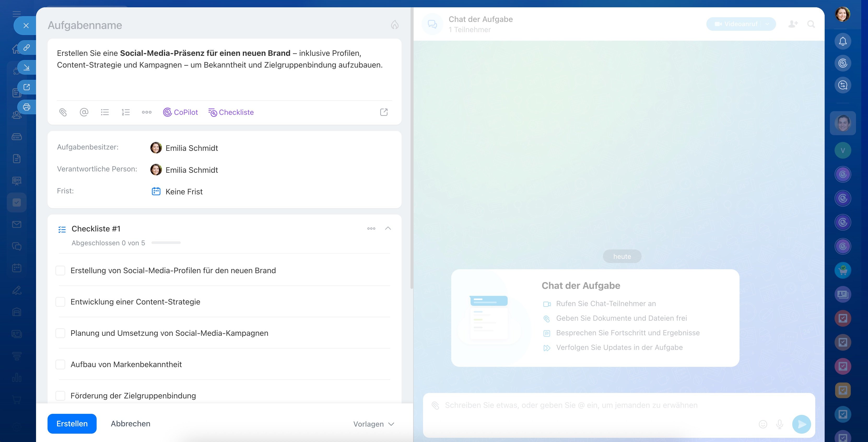This screenshot has height=442, width=868.
Task: Open CoPilot assistant in task editor
Action: 181,112
